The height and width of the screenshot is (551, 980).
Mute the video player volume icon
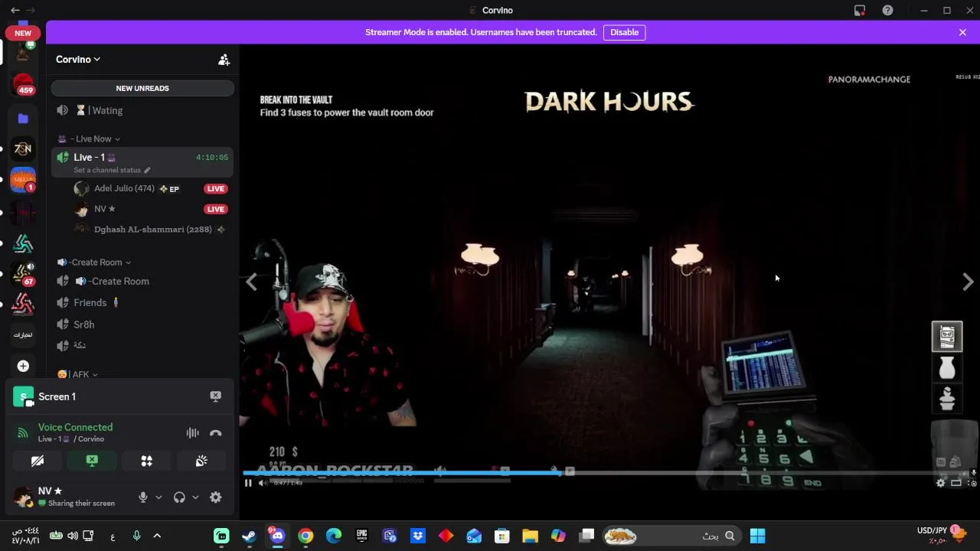263,483
